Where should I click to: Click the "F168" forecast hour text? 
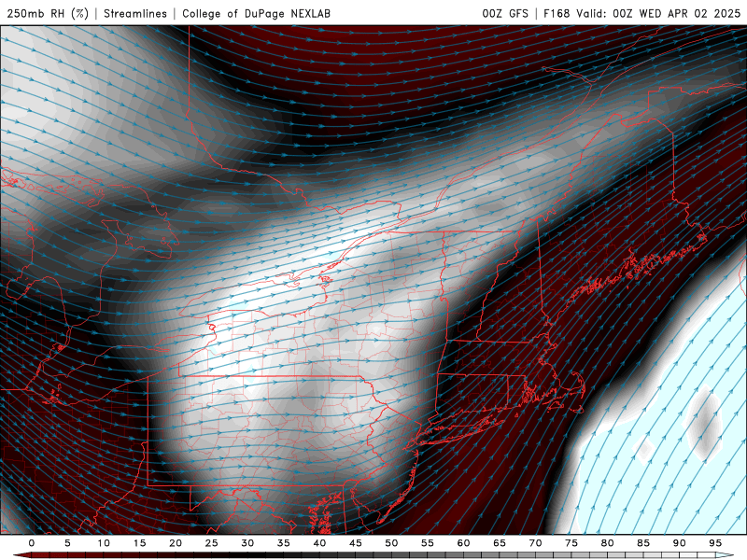tap(557, 13)
